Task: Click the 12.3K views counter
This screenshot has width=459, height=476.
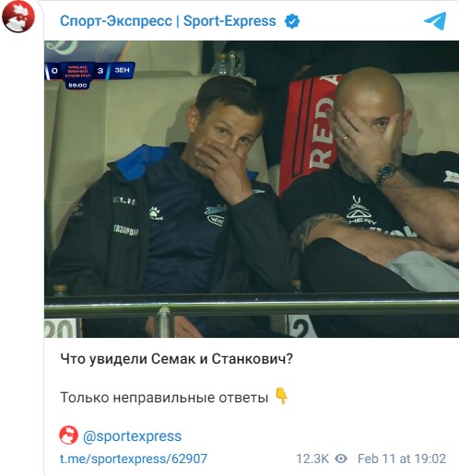Action: point(312,459)
